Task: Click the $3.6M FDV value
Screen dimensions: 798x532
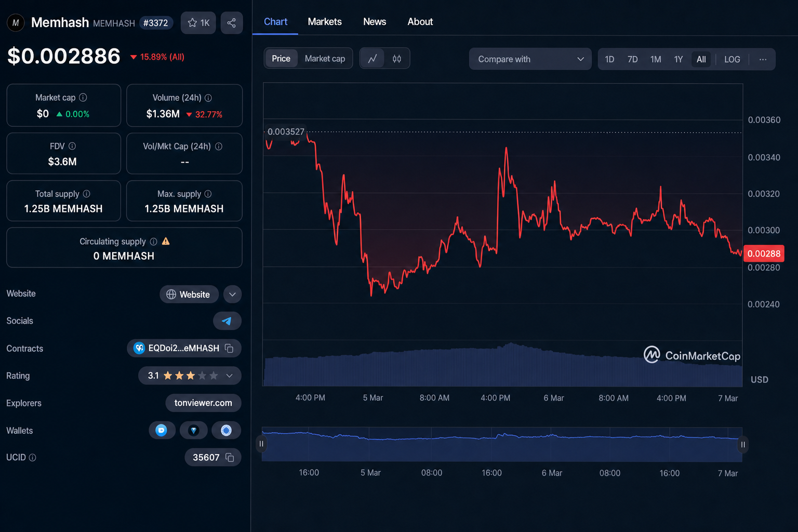Action: [x=62, y=162]
